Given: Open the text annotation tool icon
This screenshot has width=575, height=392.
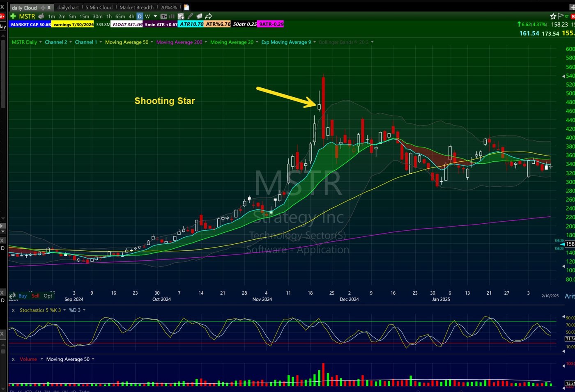Looking at the screenshot, I should (x=163, y=16).
